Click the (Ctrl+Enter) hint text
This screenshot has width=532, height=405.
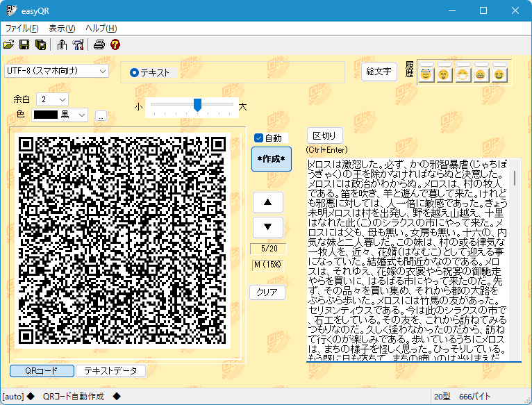coord(326,150)
